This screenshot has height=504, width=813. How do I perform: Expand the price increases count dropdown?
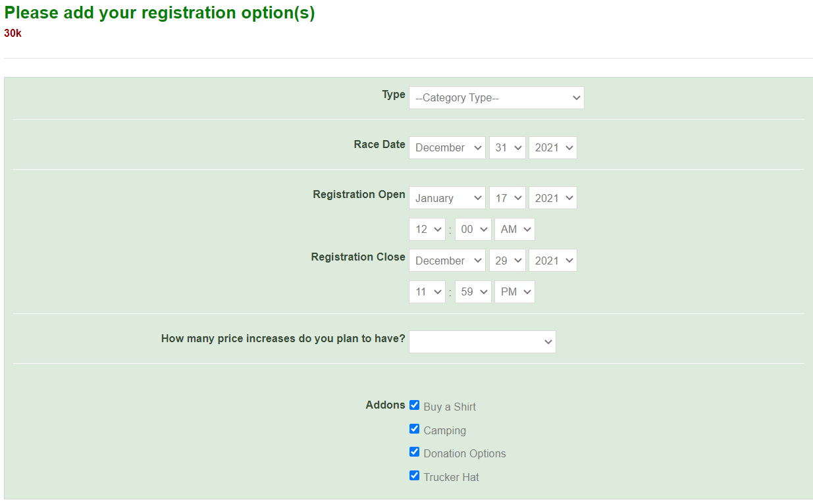click(482, 342)
